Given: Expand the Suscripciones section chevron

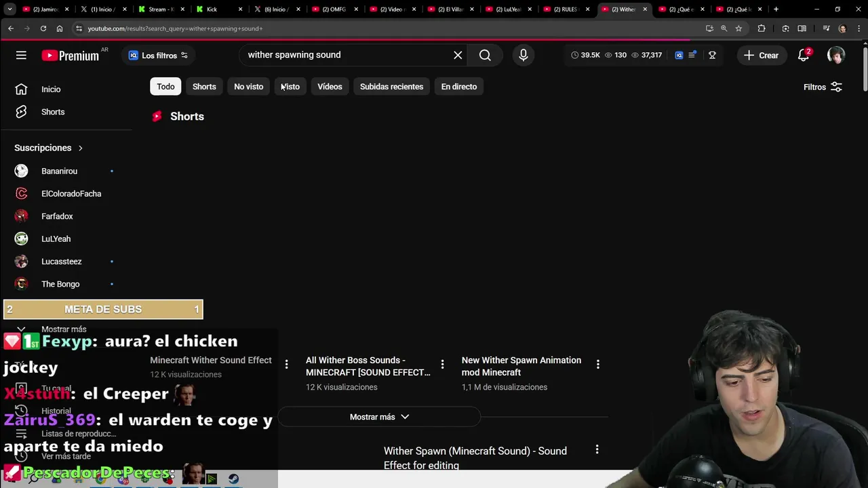Looking at the screenshot, I should coord(80,148).
